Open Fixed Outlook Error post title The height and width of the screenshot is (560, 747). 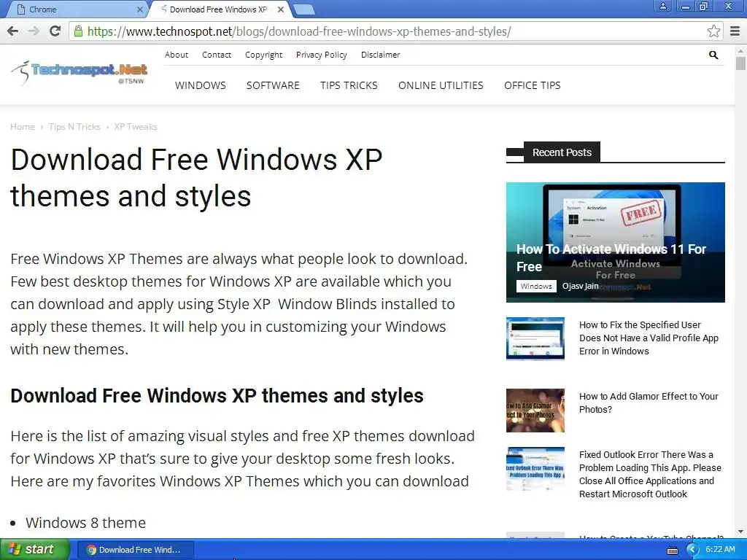[x=650, y=474]
